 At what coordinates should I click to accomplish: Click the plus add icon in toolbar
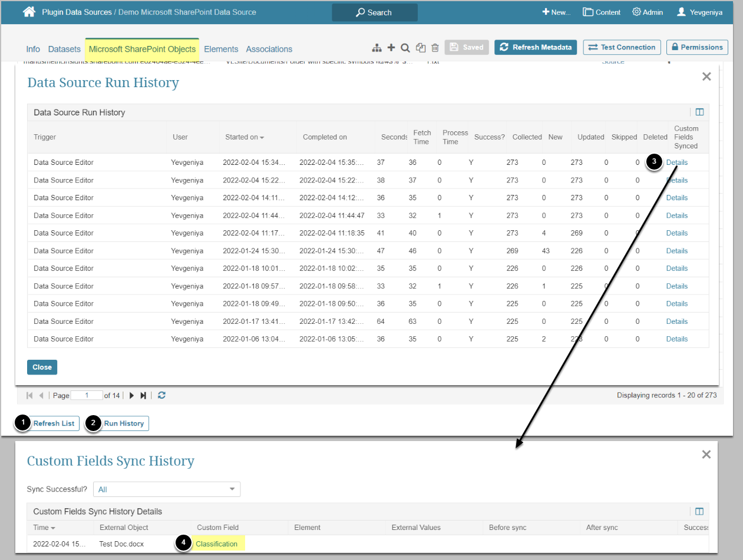[391, 48]
